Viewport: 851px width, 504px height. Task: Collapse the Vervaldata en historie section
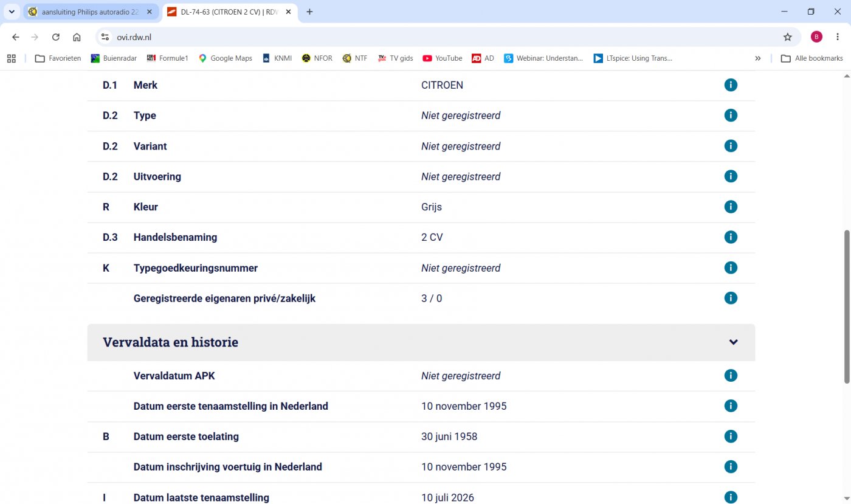[x=733, y=342]
